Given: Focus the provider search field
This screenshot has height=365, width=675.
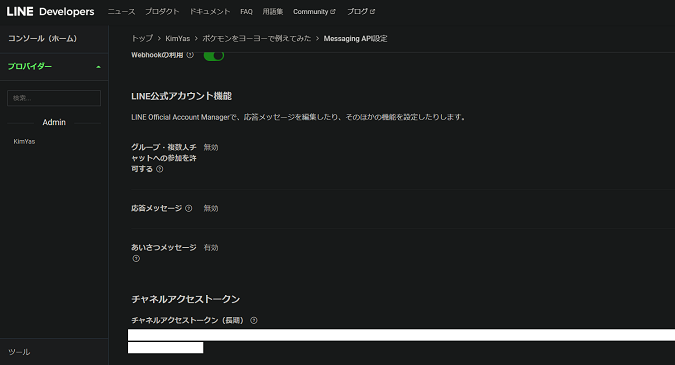Looking at the screenshot, I should tap(54, 98).
